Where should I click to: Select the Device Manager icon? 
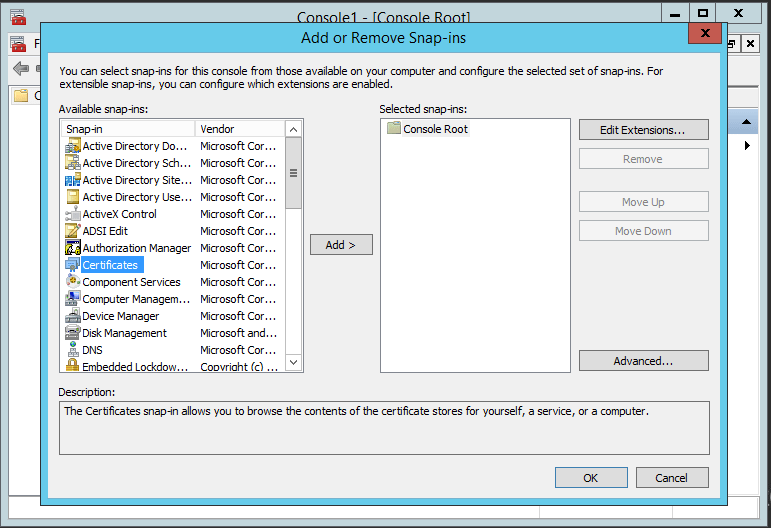click(72, 316)
